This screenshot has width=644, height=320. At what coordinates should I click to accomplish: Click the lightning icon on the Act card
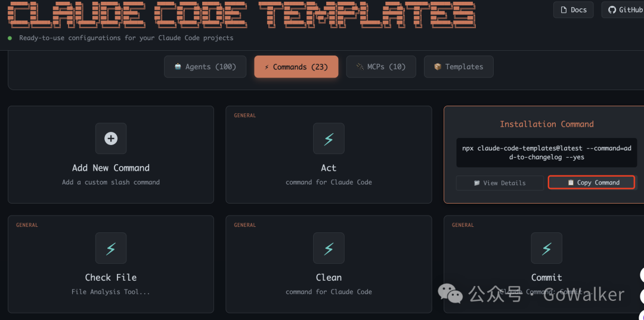(x=329, y=139)
